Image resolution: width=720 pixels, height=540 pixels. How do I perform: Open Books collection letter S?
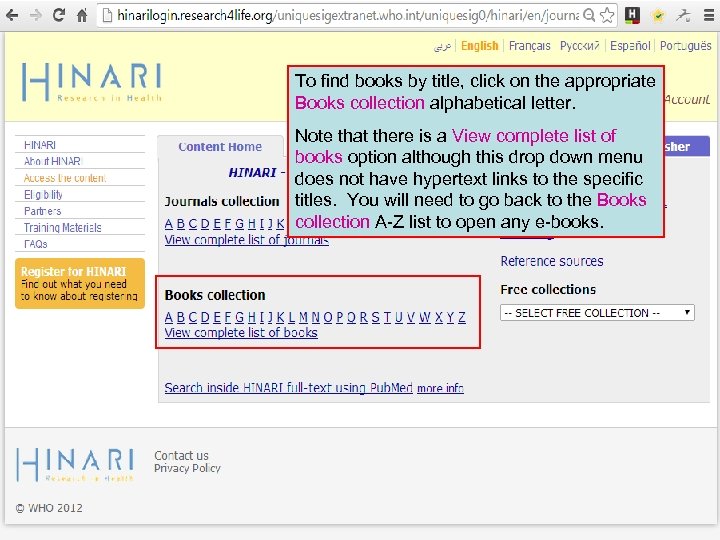376,317
